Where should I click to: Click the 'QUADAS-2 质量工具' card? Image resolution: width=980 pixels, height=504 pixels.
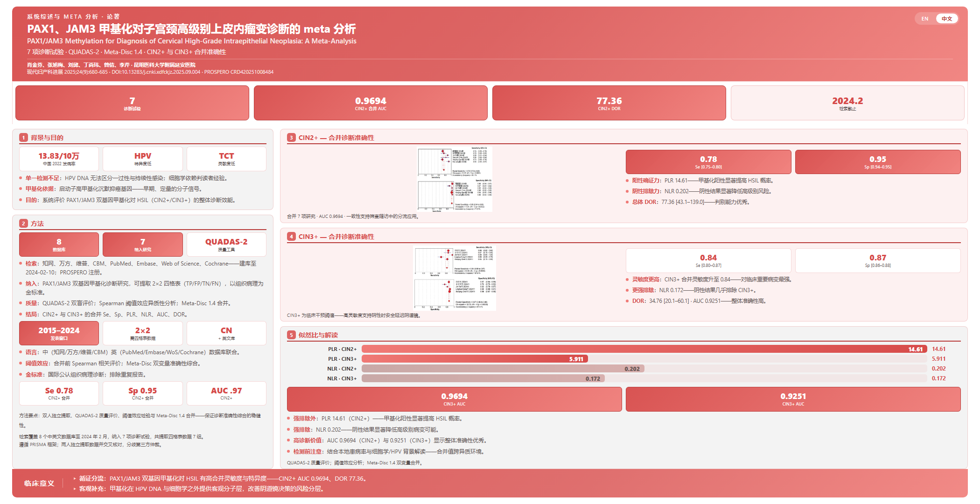(226, 245)
